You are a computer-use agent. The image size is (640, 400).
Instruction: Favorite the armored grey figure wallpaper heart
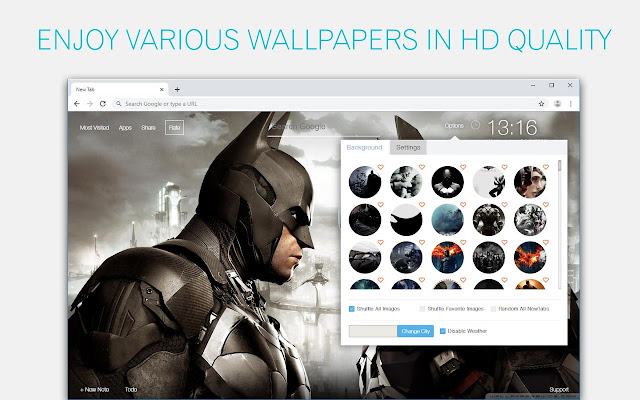click(504, 204)
